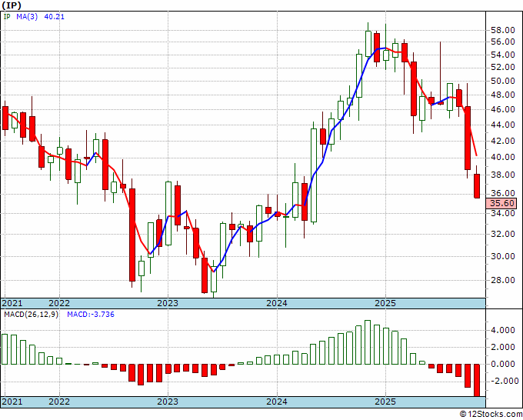
Task: Click the 46.00 price axis label
Action: point(503,109)
